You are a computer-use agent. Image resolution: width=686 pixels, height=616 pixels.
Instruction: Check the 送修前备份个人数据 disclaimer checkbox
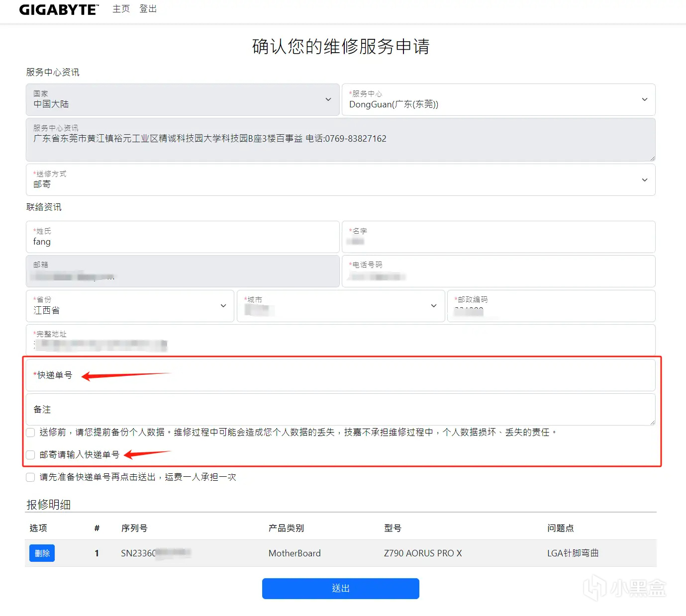pyautogui.click(x=30, y=433)
